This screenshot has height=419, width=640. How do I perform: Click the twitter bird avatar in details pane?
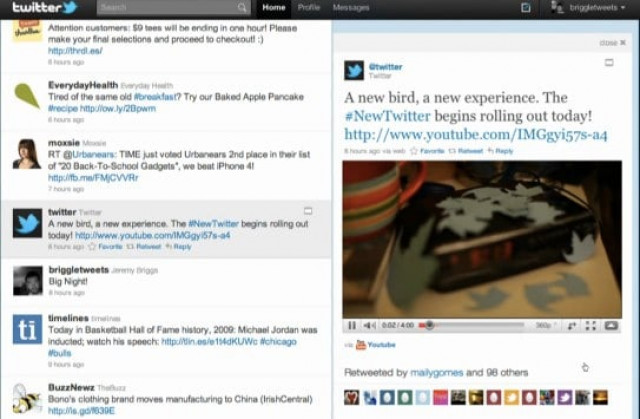pyautogui.click(x=354, y=70)
